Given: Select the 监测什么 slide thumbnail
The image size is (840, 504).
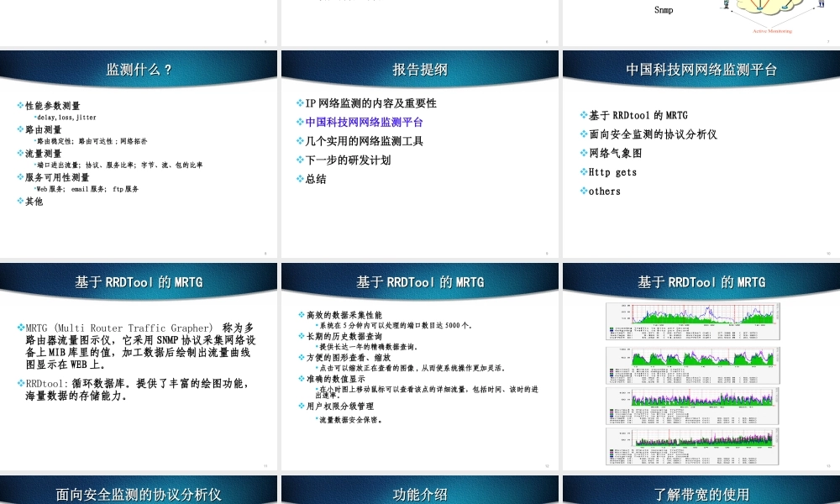Looking at the screenshot, I should (x=139, y=151).
